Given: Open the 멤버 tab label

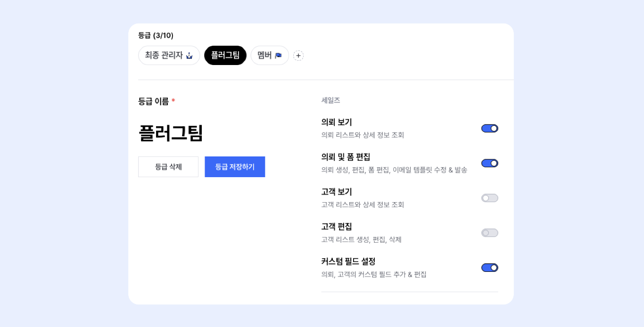Looking at the screenshot, I should coord(264,56).
